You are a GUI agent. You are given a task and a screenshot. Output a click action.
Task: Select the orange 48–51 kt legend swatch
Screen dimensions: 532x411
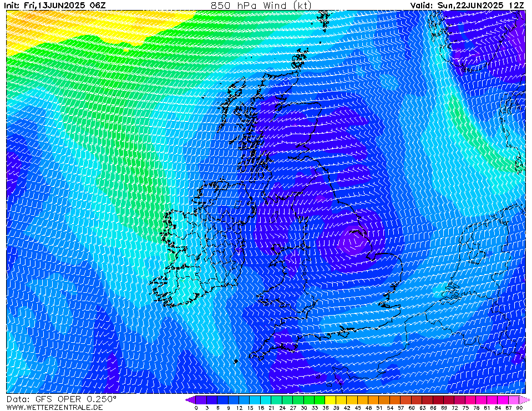coord(373,400)
